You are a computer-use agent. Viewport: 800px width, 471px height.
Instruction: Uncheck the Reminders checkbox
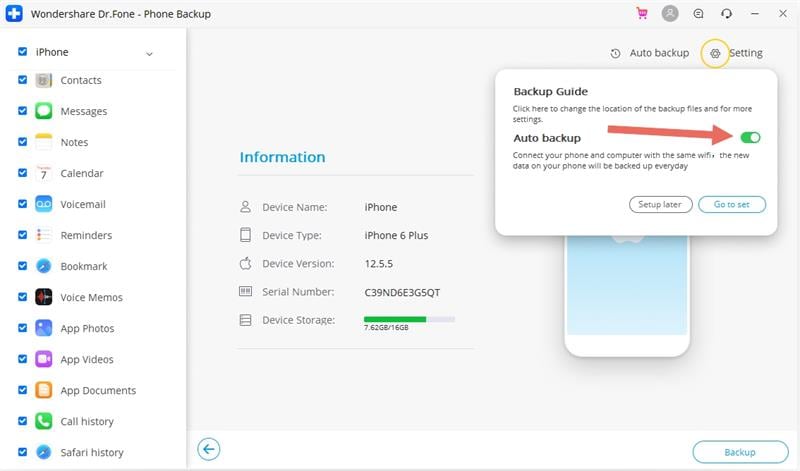(x=22, y=235)
